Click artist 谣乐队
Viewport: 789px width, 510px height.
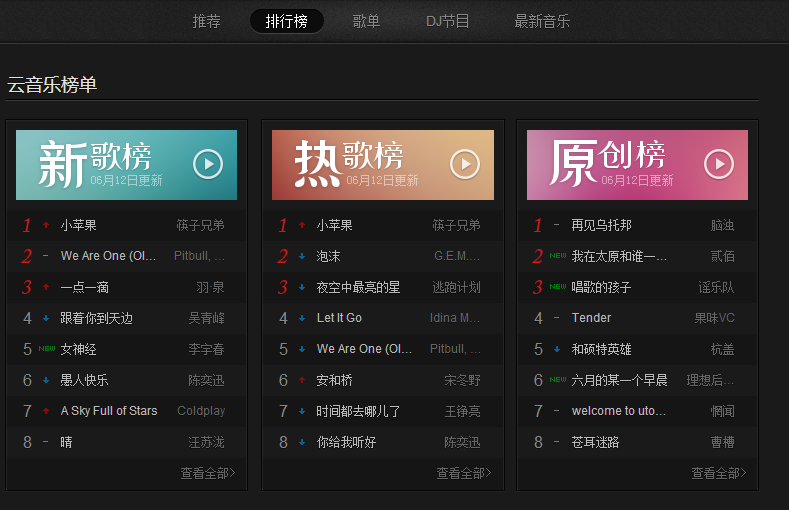[717, 287]
